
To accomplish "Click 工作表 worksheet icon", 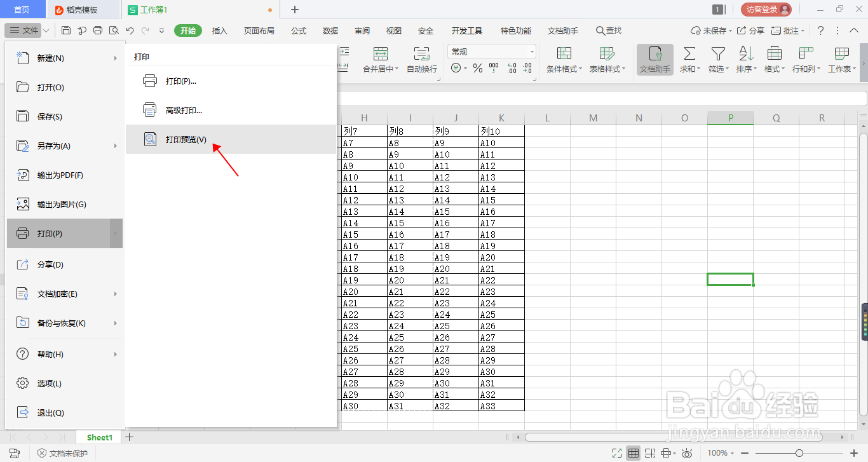I will (842, 53).
